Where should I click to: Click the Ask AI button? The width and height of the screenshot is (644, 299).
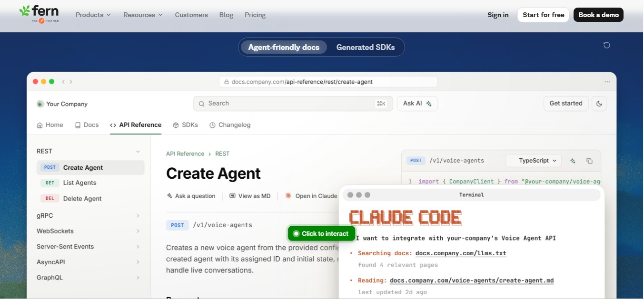pyautogui.click(x=417, y=104)
